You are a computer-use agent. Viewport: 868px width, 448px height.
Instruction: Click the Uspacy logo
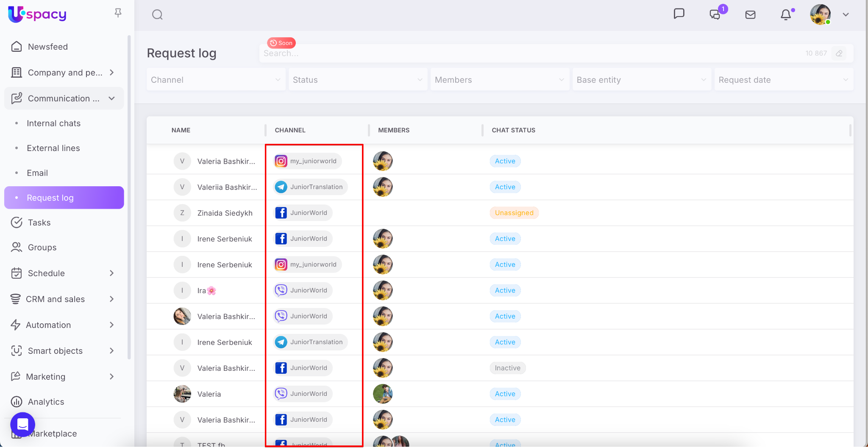pyautogui.click(x=37, y=14)
